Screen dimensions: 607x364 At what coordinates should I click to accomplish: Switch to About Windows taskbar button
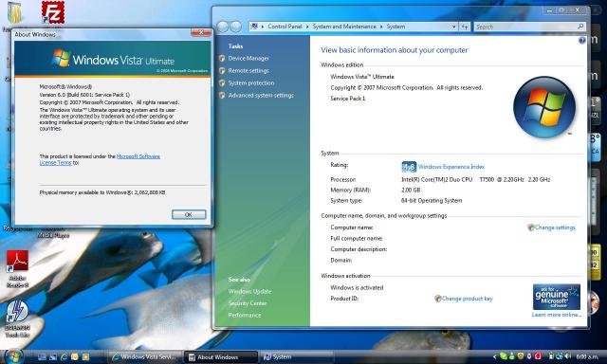[220, 357]
